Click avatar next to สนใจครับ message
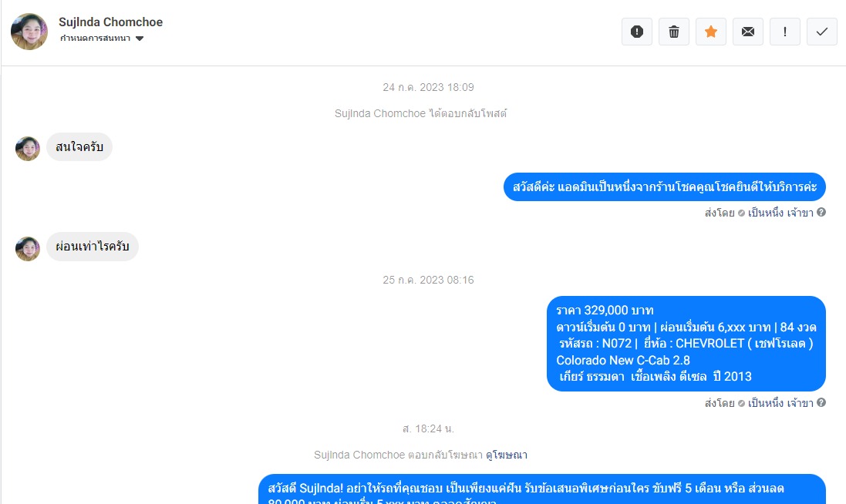 pos(28,149)
